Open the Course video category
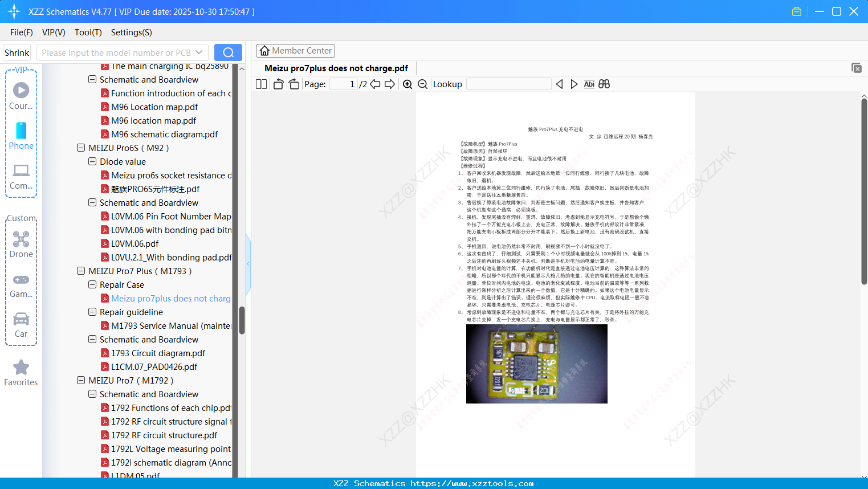868x489 pixels. [21, 96]
